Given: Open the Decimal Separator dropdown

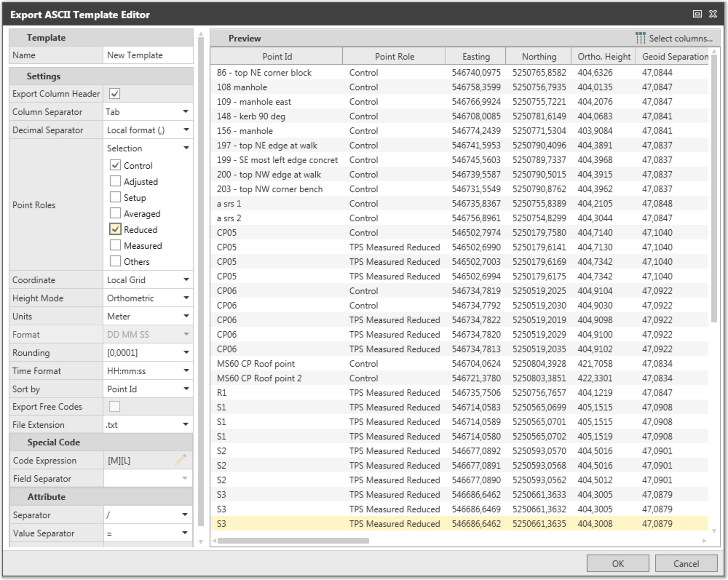Looking at the screenshot, I should tap(186, 130).
